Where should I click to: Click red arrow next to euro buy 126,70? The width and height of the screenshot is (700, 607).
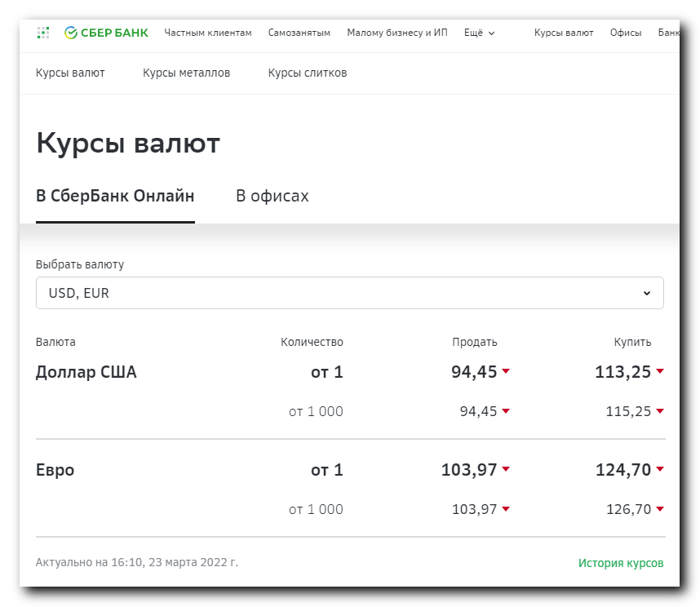(x=659, y=509)
